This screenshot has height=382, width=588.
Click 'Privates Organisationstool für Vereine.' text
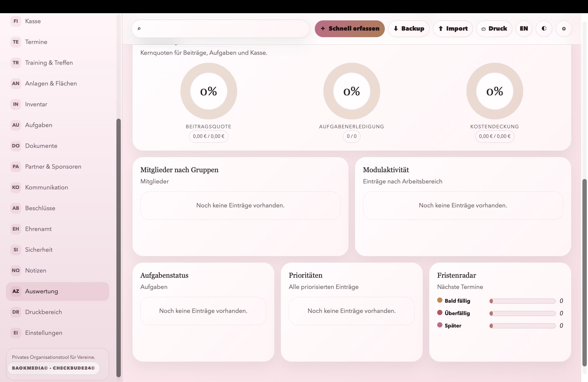[54, 357]
